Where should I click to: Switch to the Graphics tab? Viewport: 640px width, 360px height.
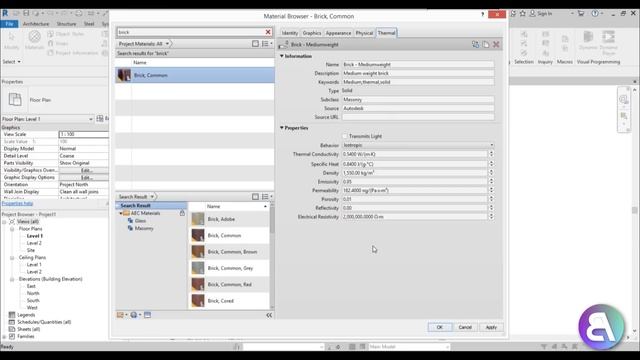click(312, 33)
